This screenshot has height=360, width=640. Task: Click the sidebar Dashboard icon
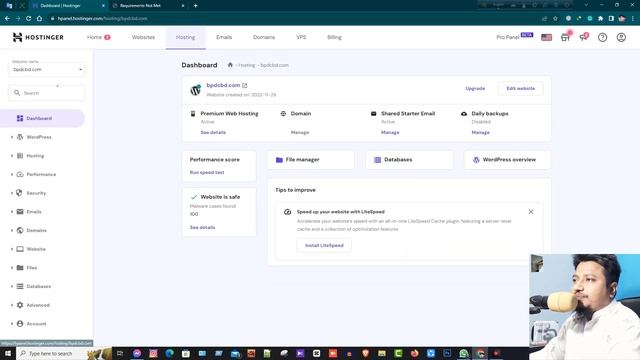tap(20, 118)
